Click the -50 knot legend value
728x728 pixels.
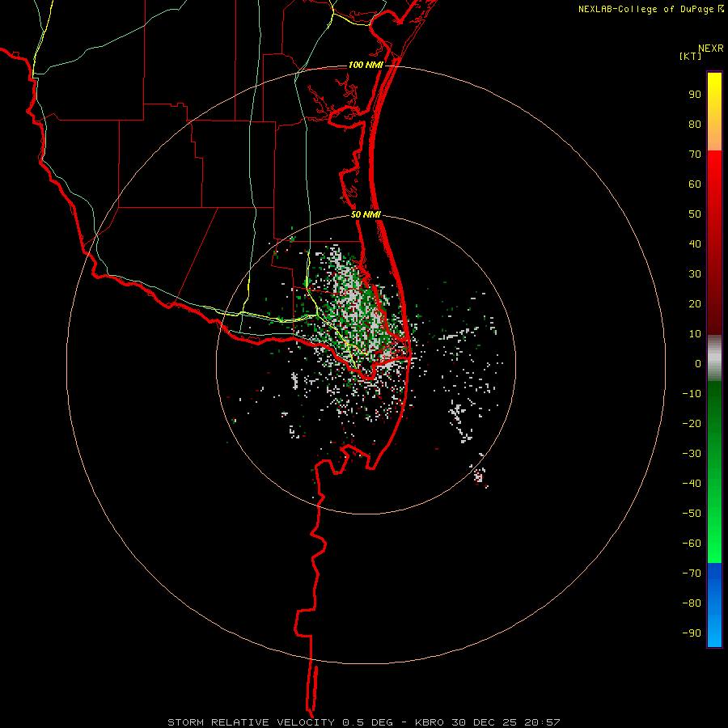pos(692,514)
